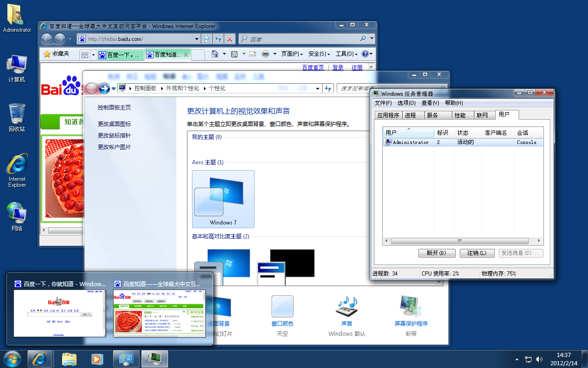This screenshot has height=368, width=588.
Task: Open 页面(P) menu in IE
Action: [x=292, y=54]
